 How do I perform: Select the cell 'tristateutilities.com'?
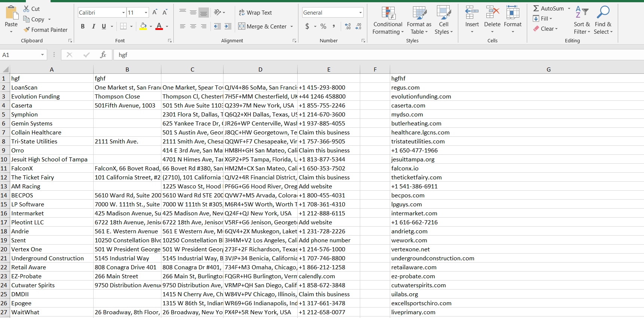pyautogui.click(x=517, y=141)
